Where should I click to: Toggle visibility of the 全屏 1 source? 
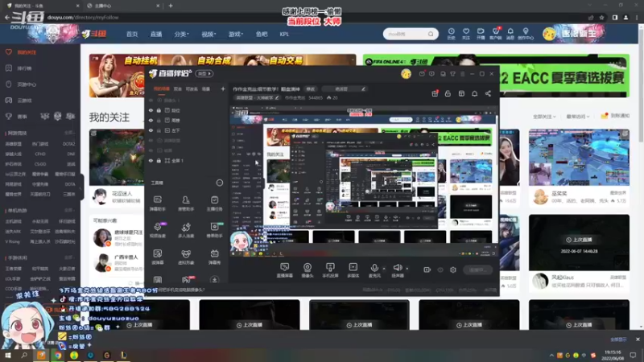click(151, 160)
